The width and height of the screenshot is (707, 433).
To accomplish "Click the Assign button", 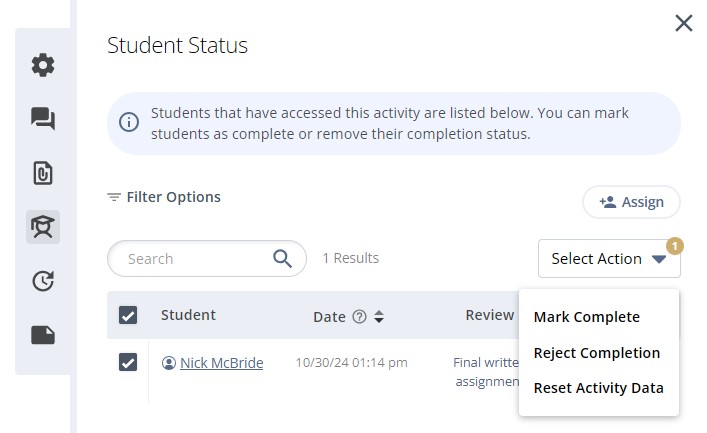I will click(631, 202).
